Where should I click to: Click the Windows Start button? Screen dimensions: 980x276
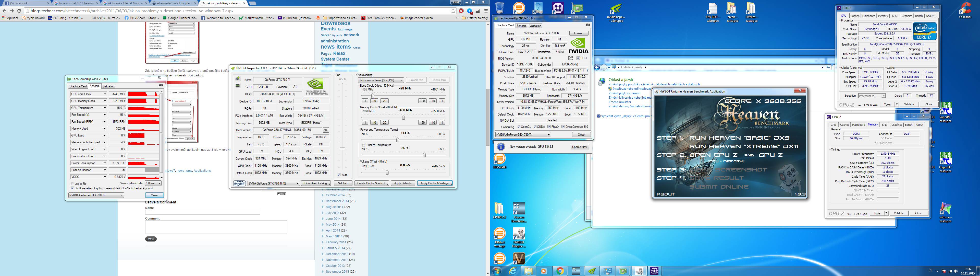click(497, 271)
